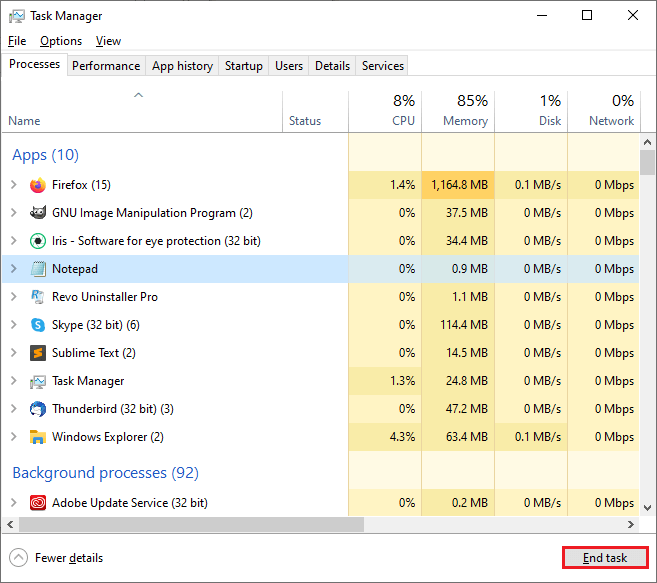Image resolution: width=657 pixels, height=583 pixels.
Task: Expand the Notepad process entry
Action: [14, 269]
